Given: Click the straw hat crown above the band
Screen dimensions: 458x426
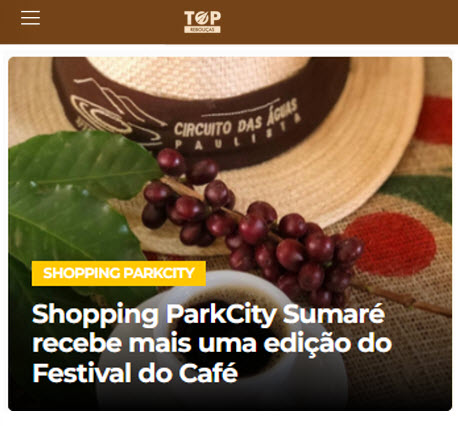Looking at the screenshot, I should pyautogui.click(x=200, y=75).
